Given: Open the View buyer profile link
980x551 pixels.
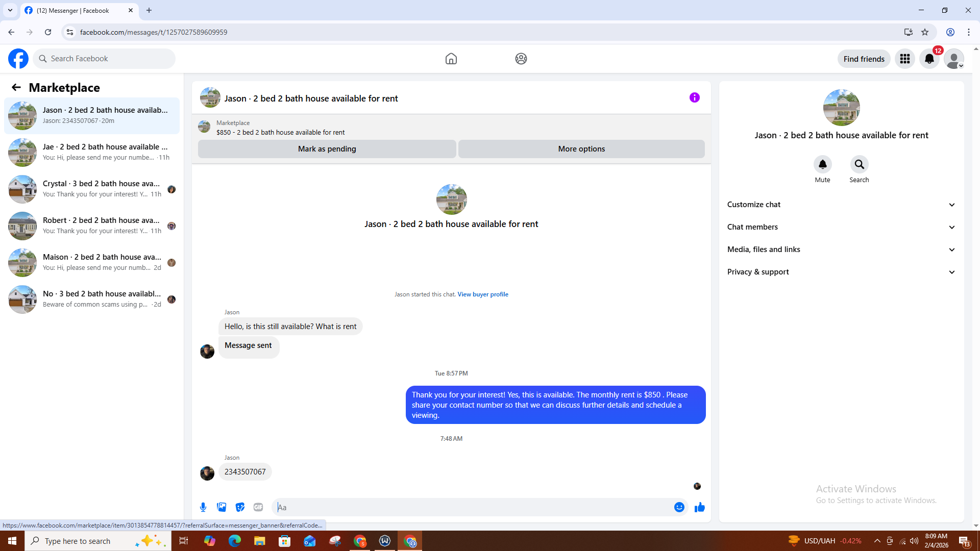Looking at the screenshot, I should point(482,294).
